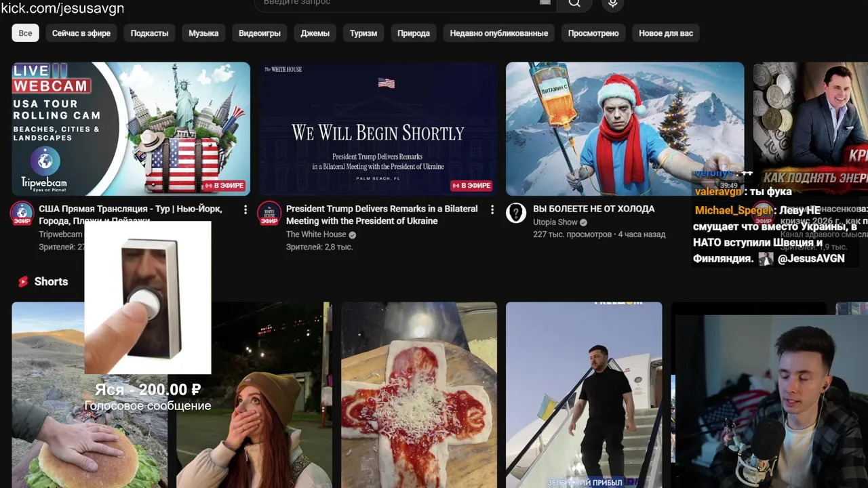Select the 'Недавно опубликованные' filter chip

click(499, 33)
